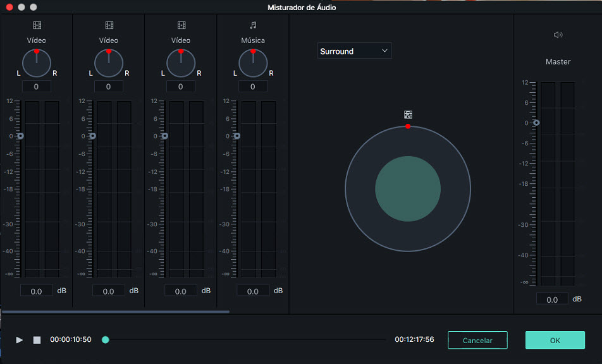Click the third Vídeo dB value field
602x364 pixels.
(x=181, y=291)
